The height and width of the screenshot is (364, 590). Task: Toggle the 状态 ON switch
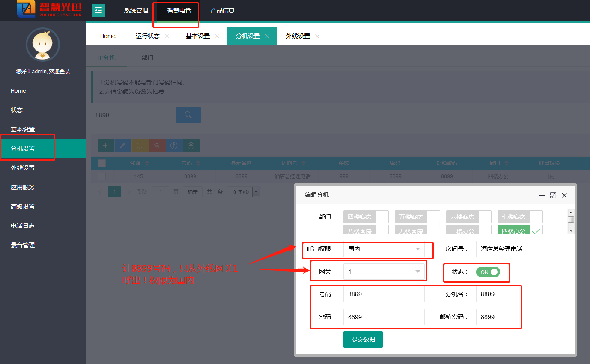(488, 272)
